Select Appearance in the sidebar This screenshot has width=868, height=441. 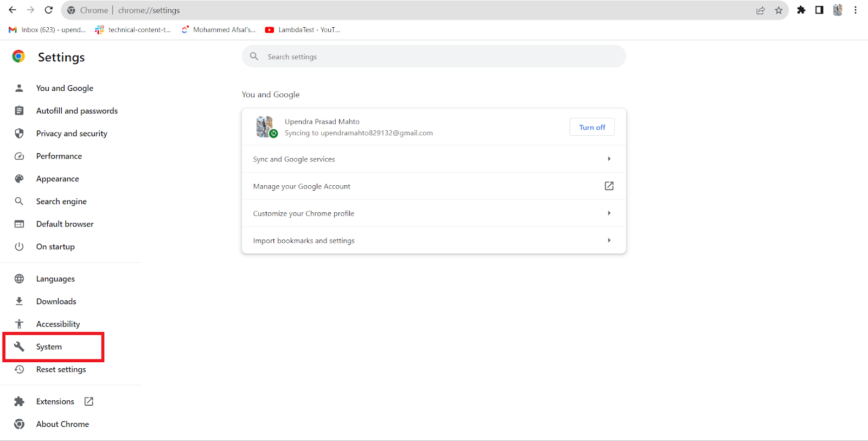pyautogui.click(x=58, y=179)
